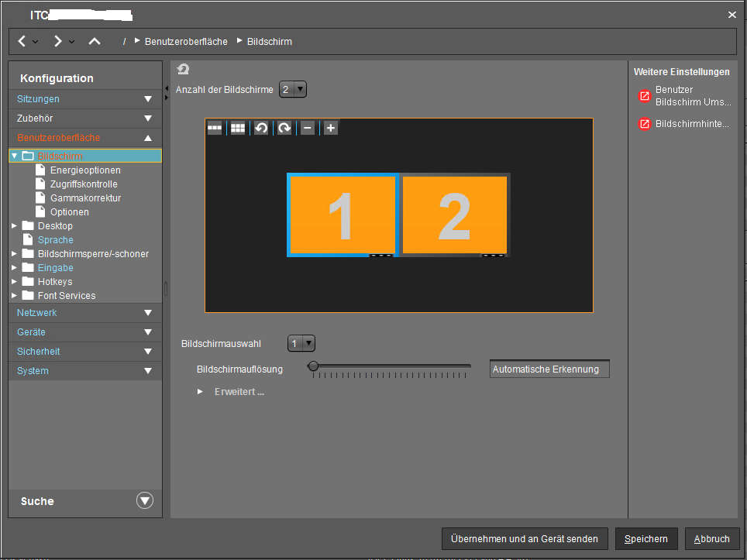Screen dimensions: 747x560
Task: Select monitor 2 in the layout preview
Action: pyautogui.click(x=454, y=215)
